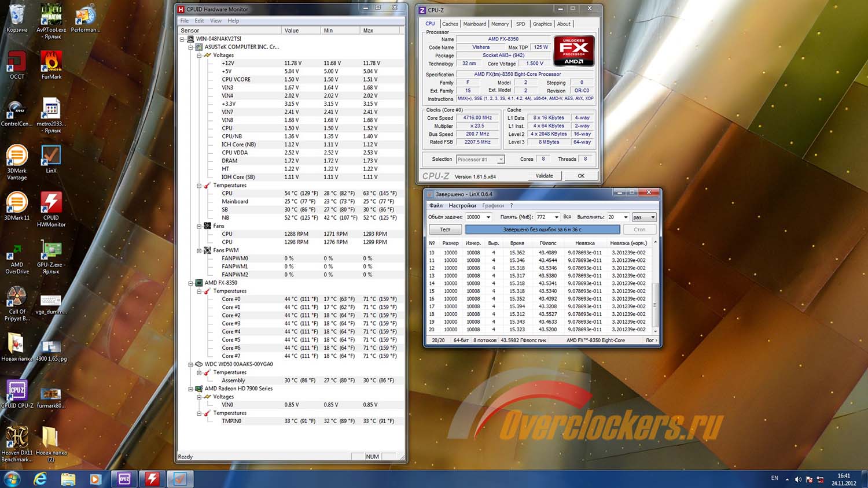Select the metro2033 shortcut on the desktop
Screen dimensions: 868x488
[51, 115]
